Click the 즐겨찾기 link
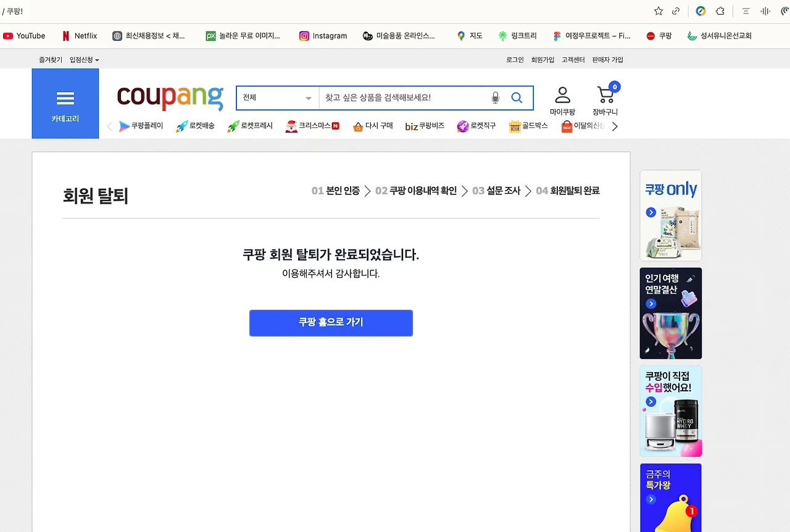This screenshot has height=532, width=790. (x=51, y=60)
